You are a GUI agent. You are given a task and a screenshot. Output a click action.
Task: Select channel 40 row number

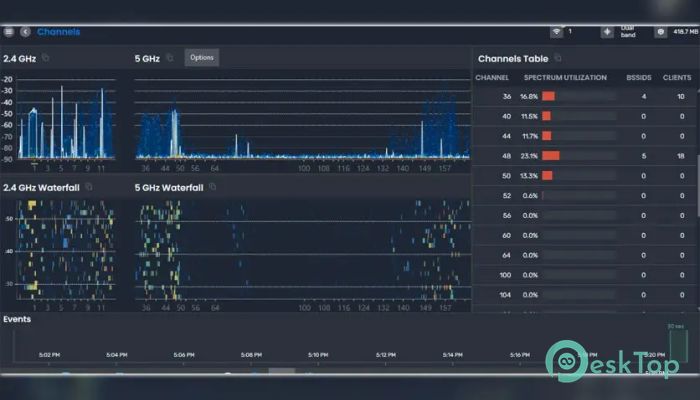pyautogui.click(x=506, y=116)
